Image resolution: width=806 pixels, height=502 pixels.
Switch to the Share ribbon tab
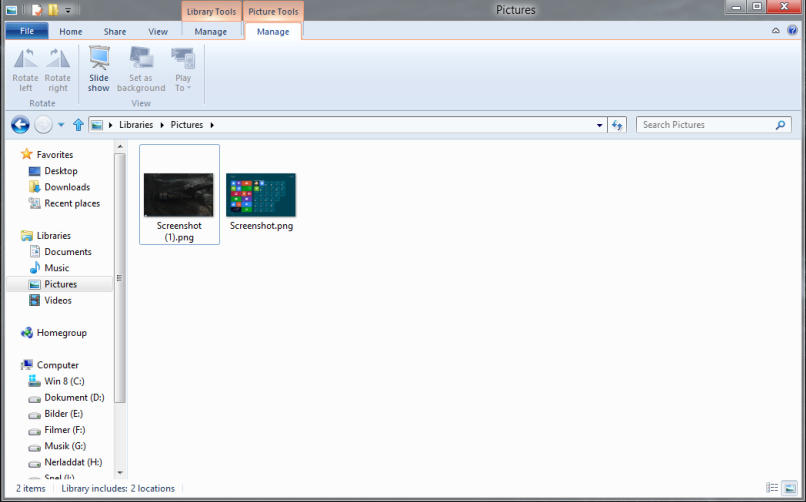(x=115, y=32)
